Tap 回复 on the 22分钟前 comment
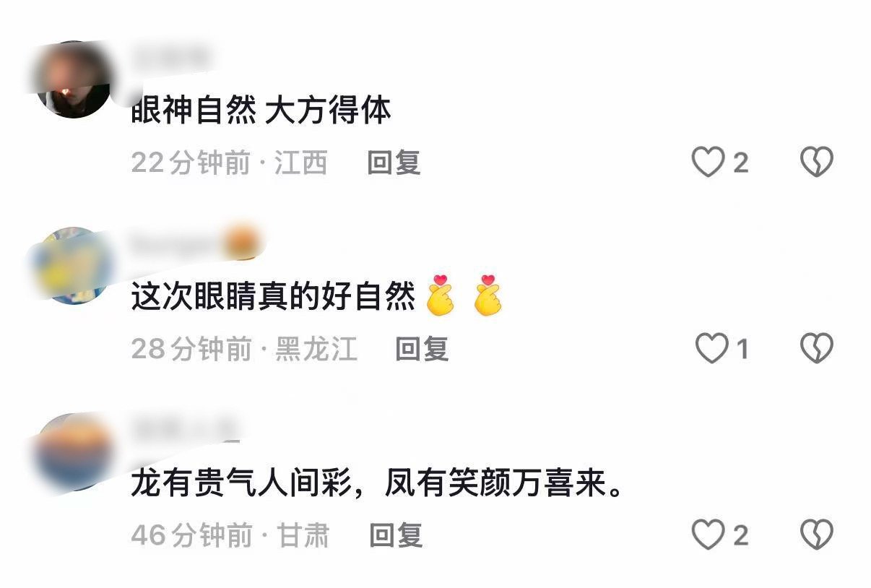The width and height of the screenshot is (871, 588). click(x=394, y=163)
